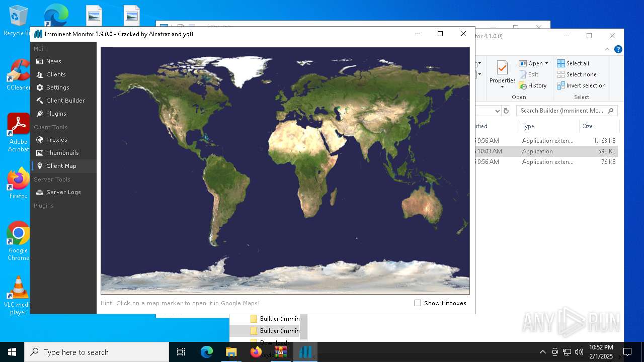Click Select all in Explorer
Image resolution: width=644 pixels, height=362 pixels.
pos(573,63)
